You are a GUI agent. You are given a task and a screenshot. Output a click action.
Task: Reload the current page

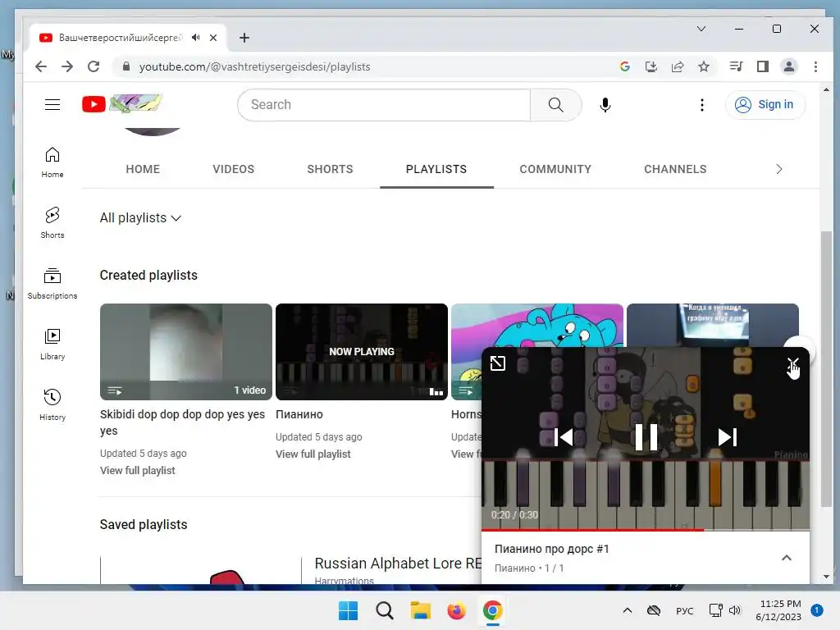point(94,66)
